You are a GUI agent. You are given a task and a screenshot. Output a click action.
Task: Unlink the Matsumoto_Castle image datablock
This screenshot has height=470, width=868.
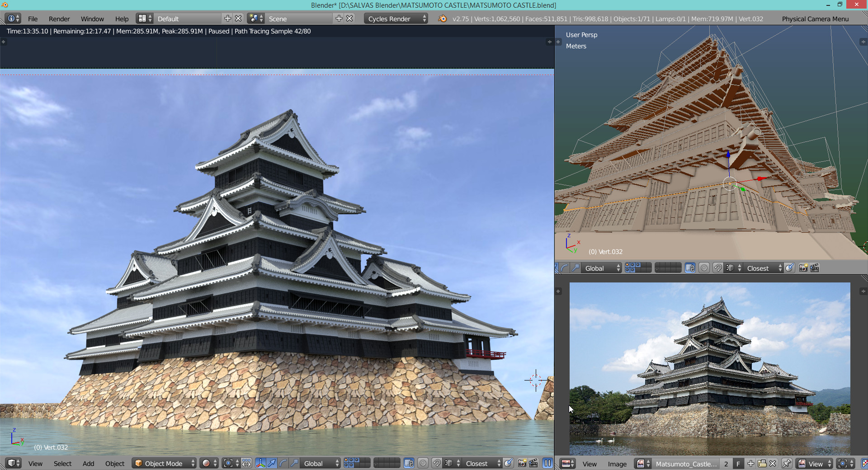click(773, 464)
